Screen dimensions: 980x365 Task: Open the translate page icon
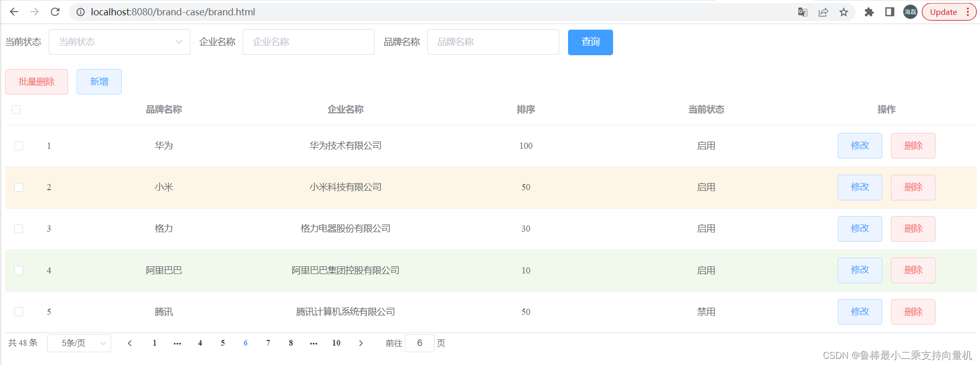802,12
